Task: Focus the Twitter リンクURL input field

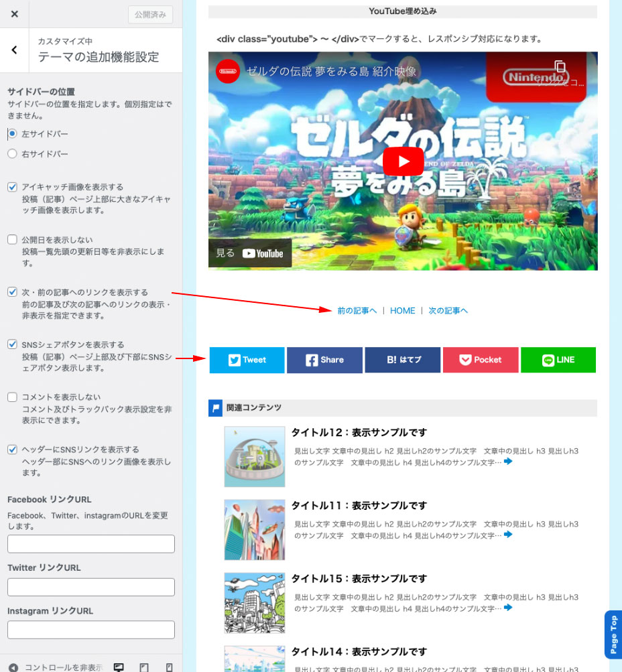Action: (x=91, y=587)
